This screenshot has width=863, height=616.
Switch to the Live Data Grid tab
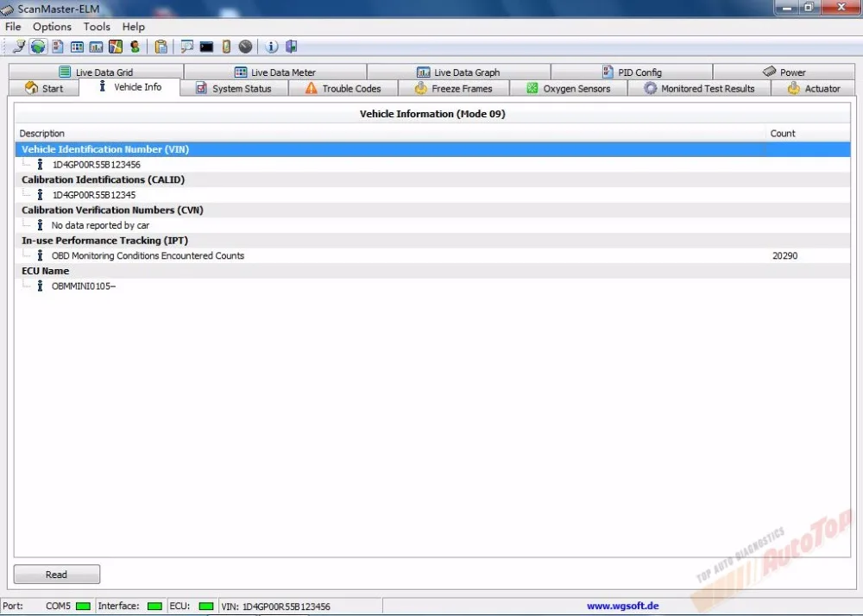tap(96, 72)
